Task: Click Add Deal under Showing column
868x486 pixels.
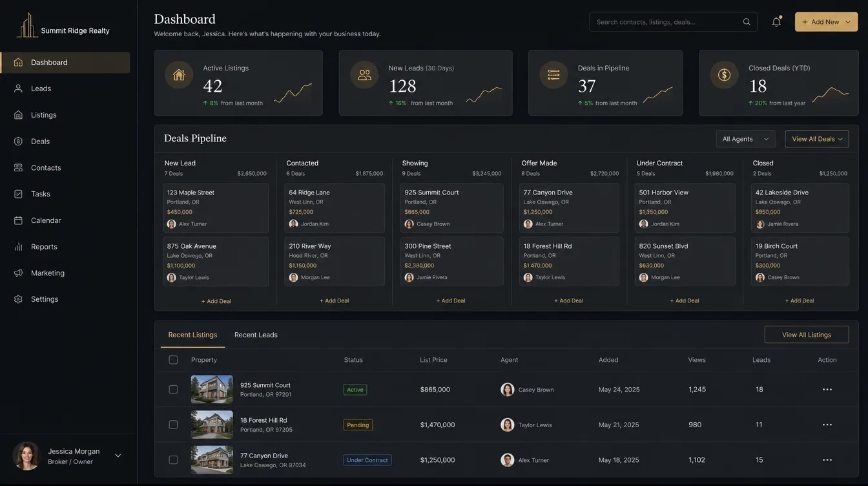Action: [x=451, y=301]
